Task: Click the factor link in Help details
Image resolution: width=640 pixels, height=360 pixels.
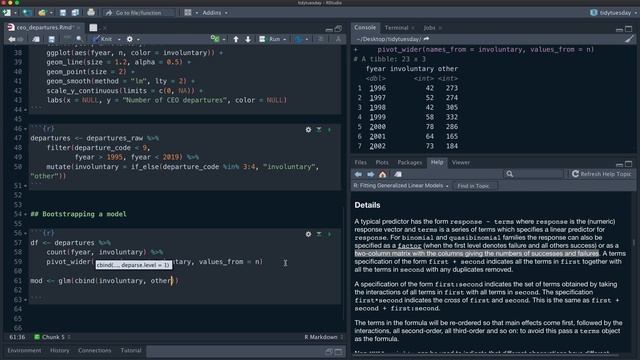Action: pyautogui.click(x=409, y=246)
